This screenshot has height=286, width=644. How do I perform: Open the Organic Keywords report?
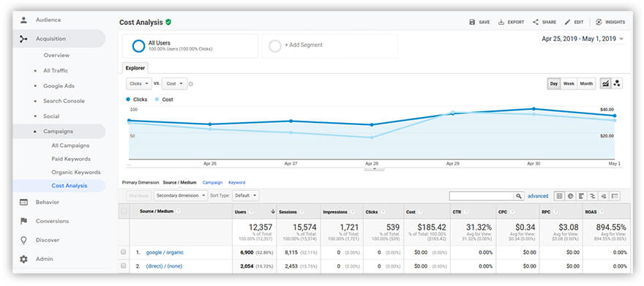point(76,173)
